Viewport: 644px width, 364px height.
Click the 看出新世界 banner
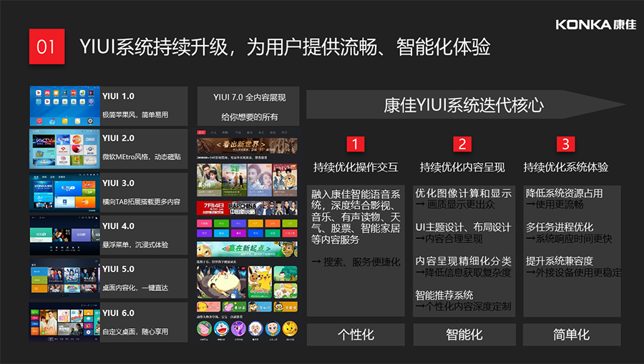pyautogui.click(x=248, y=146)
